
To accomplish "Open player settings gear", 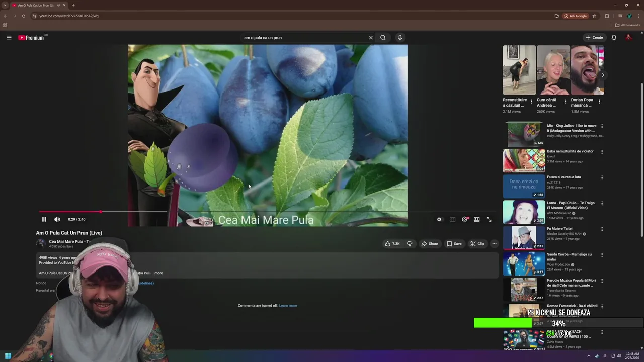I will 465,219.
